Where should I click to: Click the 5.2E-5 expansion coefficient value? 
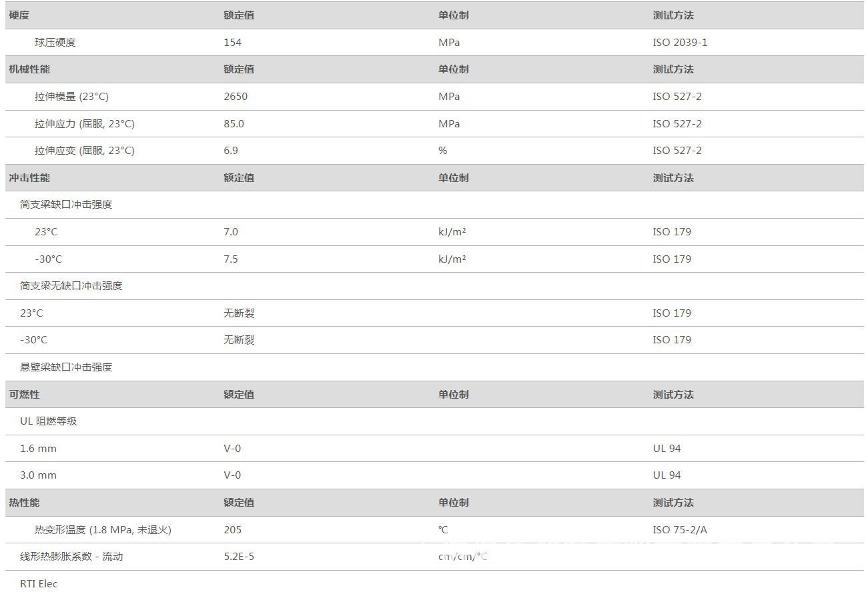click(239, 557)
